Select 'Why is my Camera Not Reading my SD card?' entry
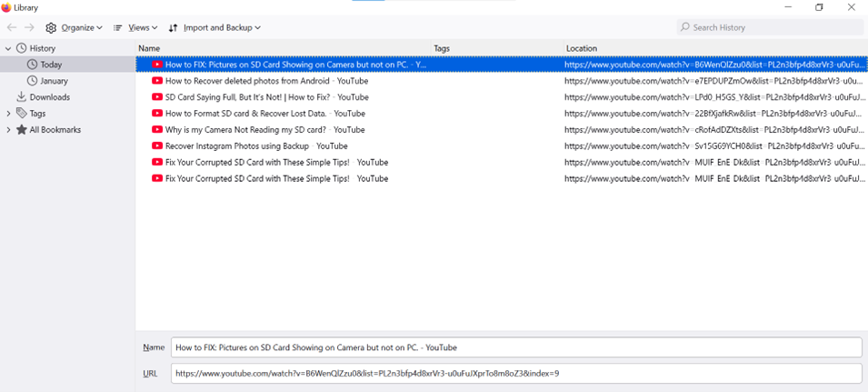Viewport: 868px width, 392px height. click(502, 130)
